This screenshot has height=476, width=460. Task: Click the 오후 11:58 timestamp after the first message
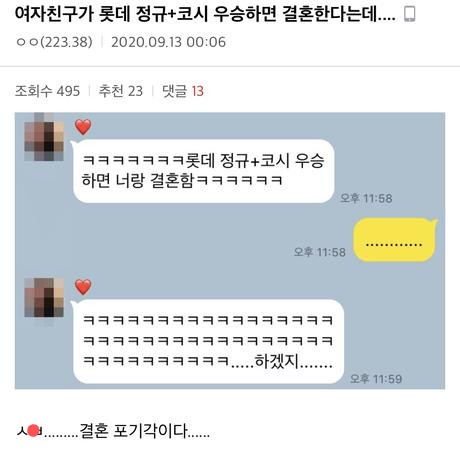[x=366, y=198]
